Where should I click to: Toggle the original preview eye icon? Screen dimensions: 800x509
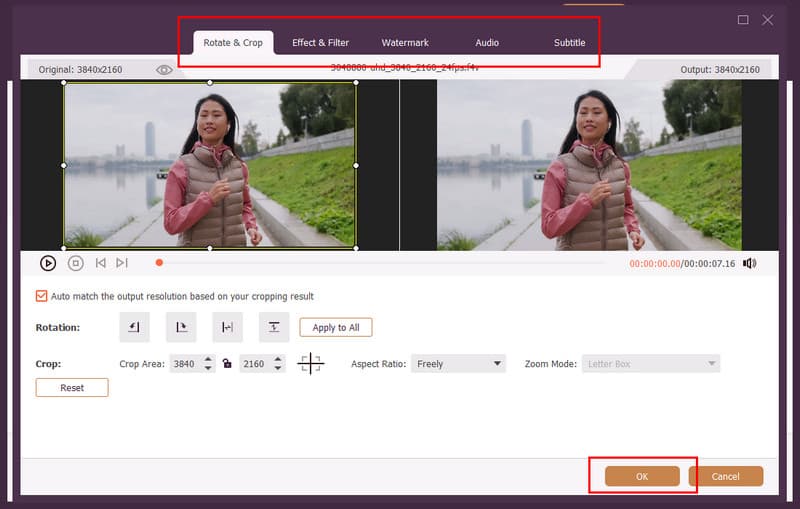164,70
